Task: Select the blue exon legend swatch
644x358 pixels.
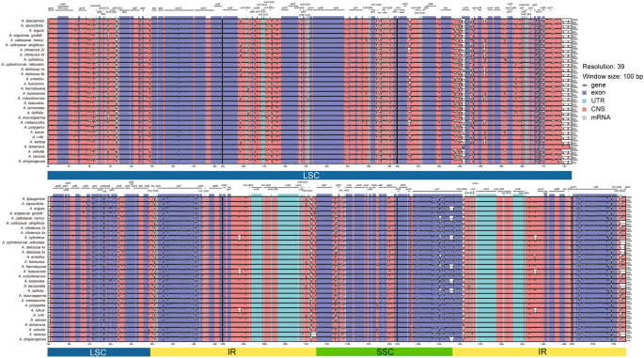Action: 585,93
